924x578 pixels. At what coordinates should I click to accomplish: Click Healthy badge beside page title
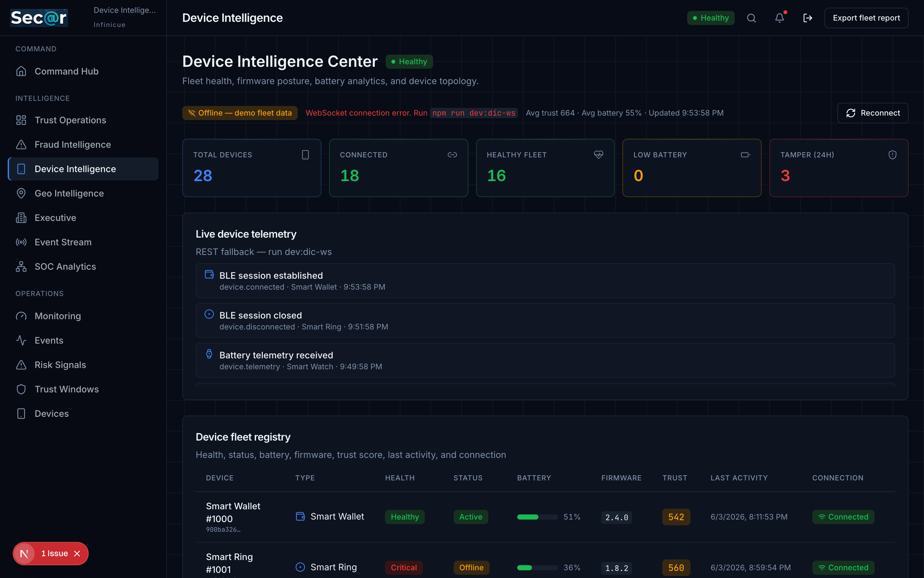coord(409,62)
